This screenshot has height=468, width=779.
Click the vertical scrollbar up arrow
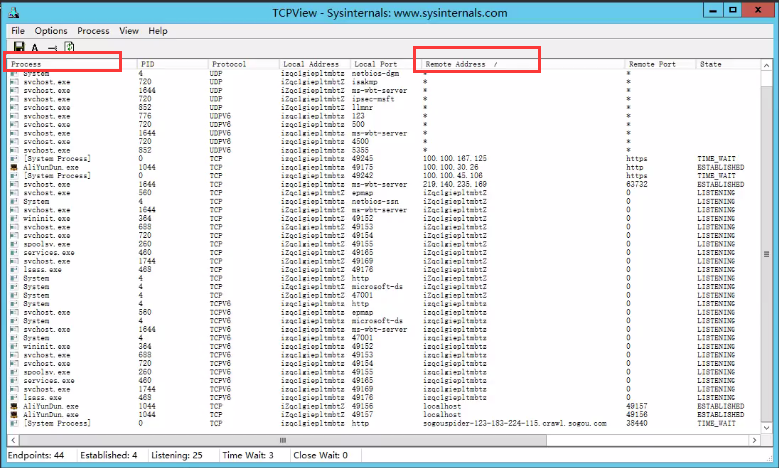click(x=766, y=64)
